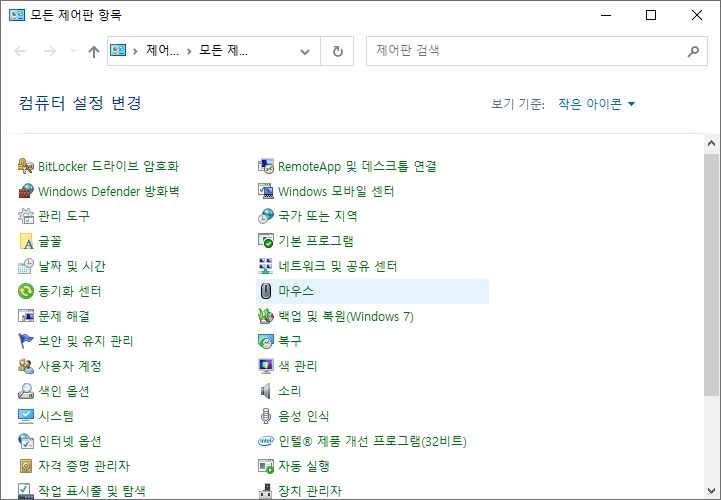Click the vertical scrollbar thumb

click(711, 275)
